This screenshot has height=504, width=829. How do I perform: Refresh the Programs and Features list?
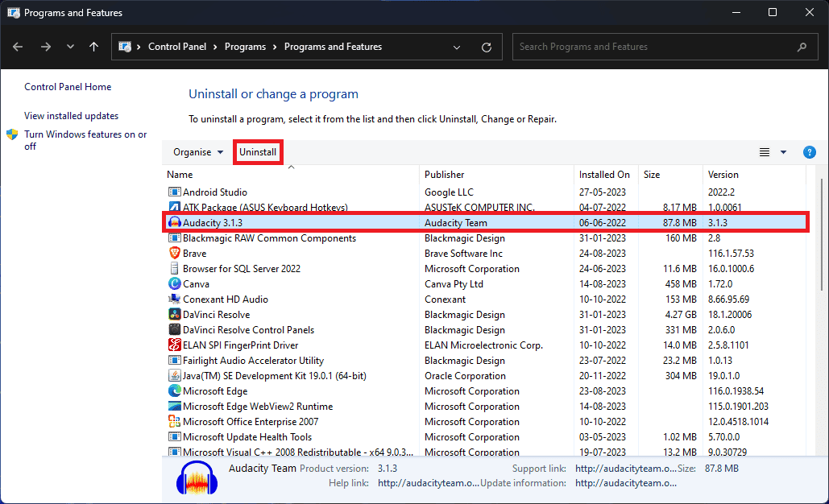tap(487, 47)
